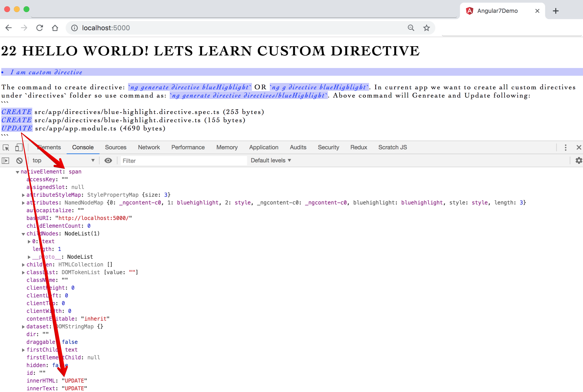Expand the attributeStyleMap entry
This screenshot has height=392, width=583.
pyautogui.click(x=23, y=195)
